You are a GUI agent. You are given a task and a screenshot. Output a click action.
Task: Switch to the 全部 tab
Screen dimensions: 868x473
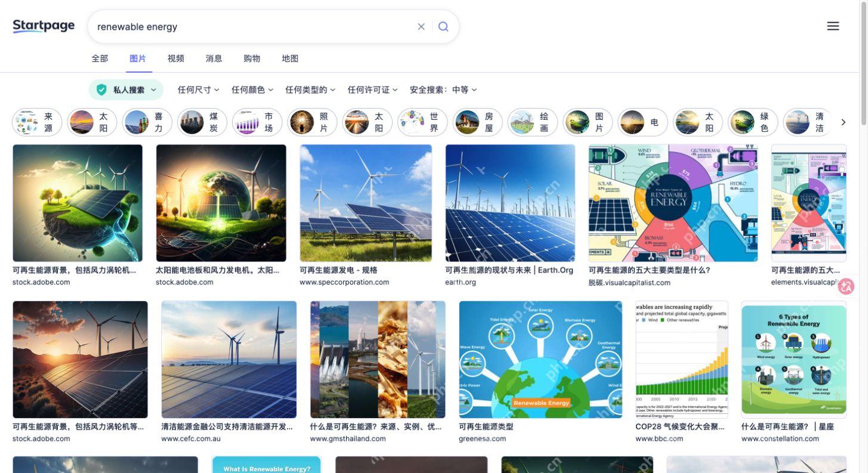(100, 58)
